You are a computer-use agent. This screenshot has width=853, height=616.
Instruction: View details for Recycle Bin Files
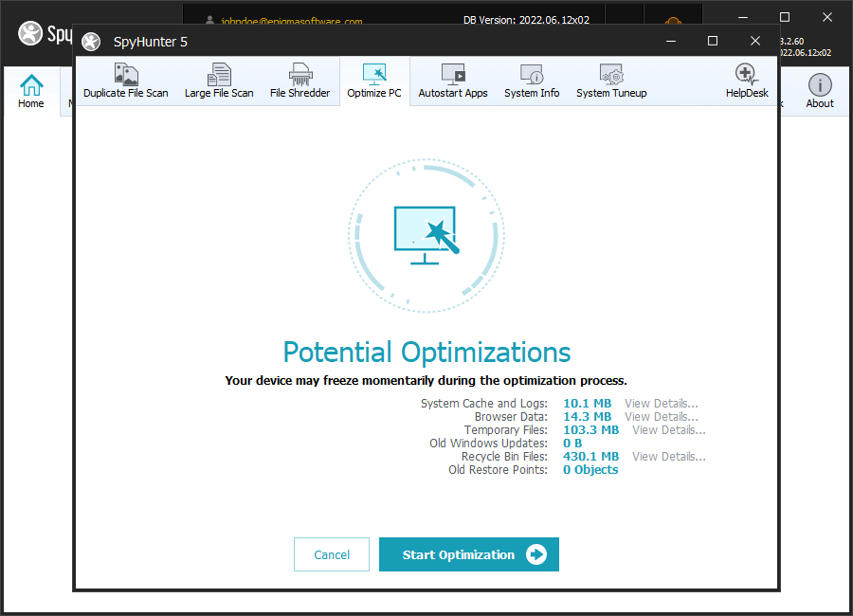tap(668, 457)
